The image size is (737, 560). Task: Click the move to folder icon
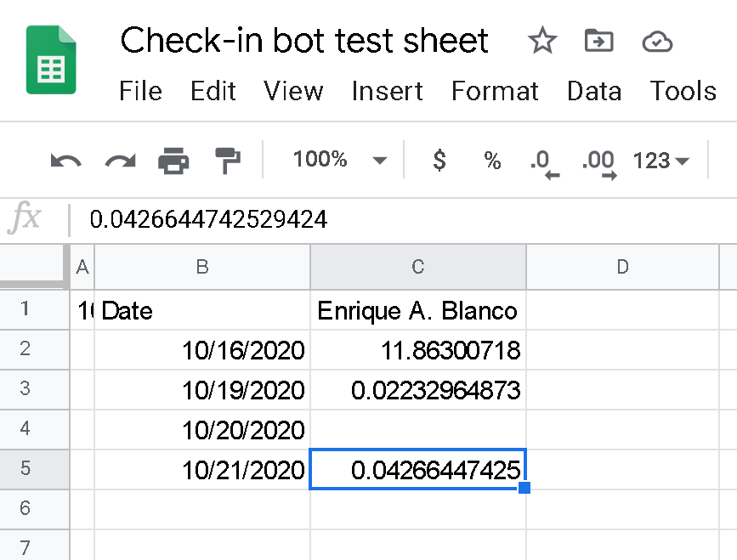[x=598, y=41]
